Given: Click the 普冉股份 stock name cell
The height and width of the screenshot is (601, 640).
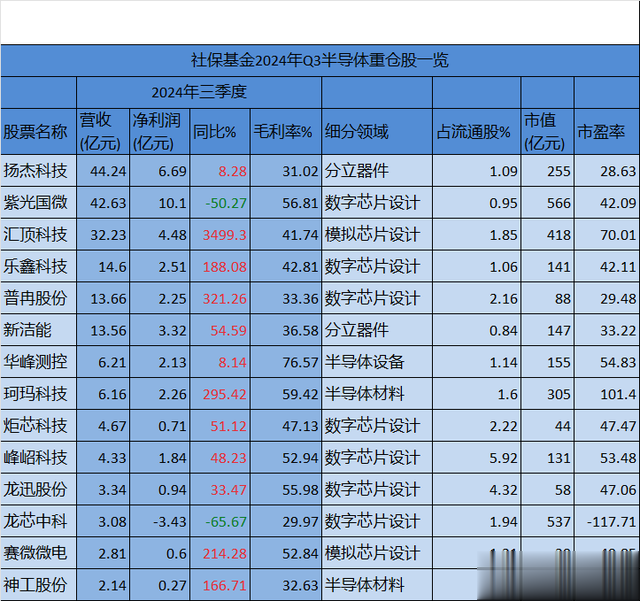Looking at the screenshot, I should 36,298.
